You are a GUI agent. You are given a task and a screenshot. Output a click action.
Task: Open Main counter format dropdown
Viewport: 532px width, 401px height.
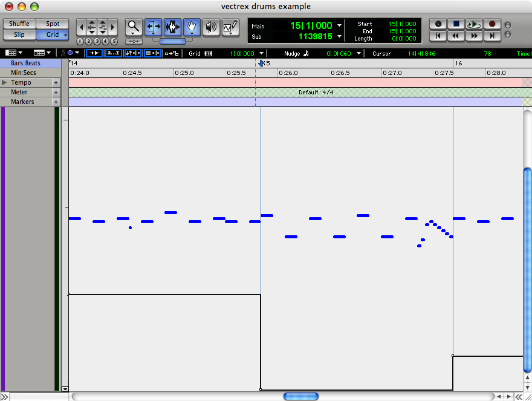[x=339, y=25]
